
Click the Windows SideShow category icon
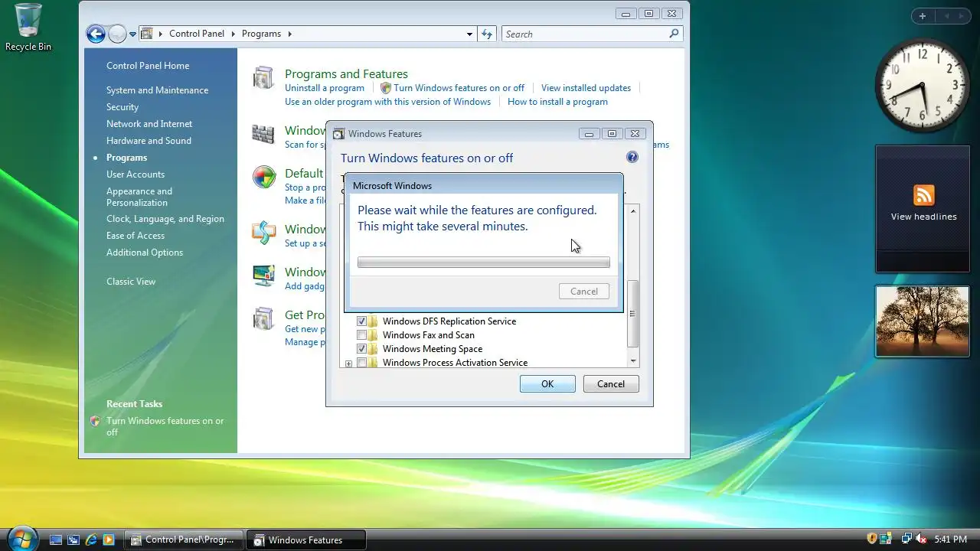(x=263, y=233)
